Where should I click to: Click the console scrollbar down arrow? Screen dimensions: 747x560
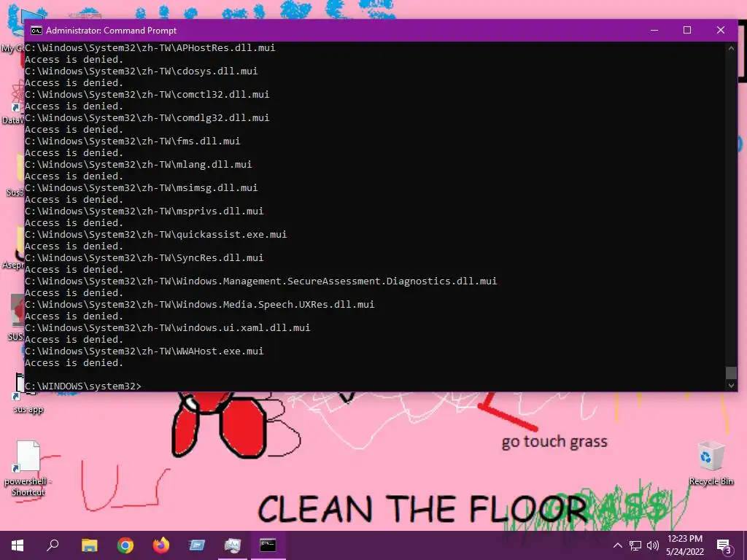tap(731, 386)
